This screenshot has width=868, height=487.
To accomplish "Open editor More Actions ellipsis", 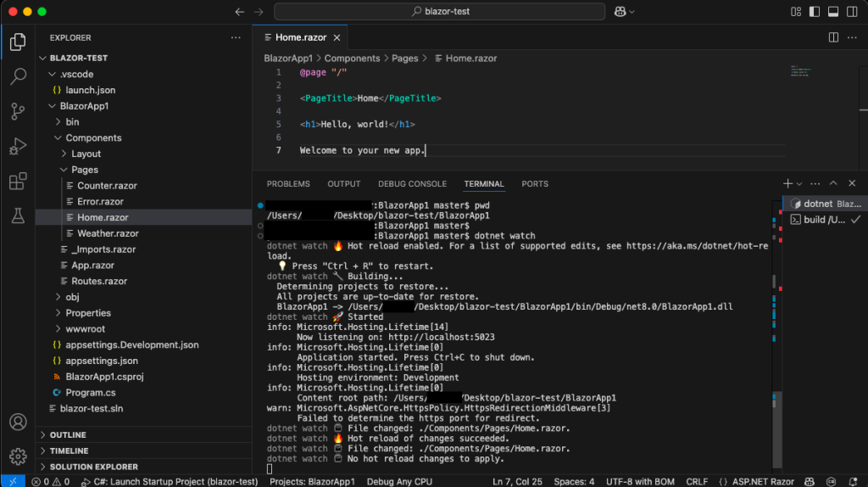I will [852, 37].
